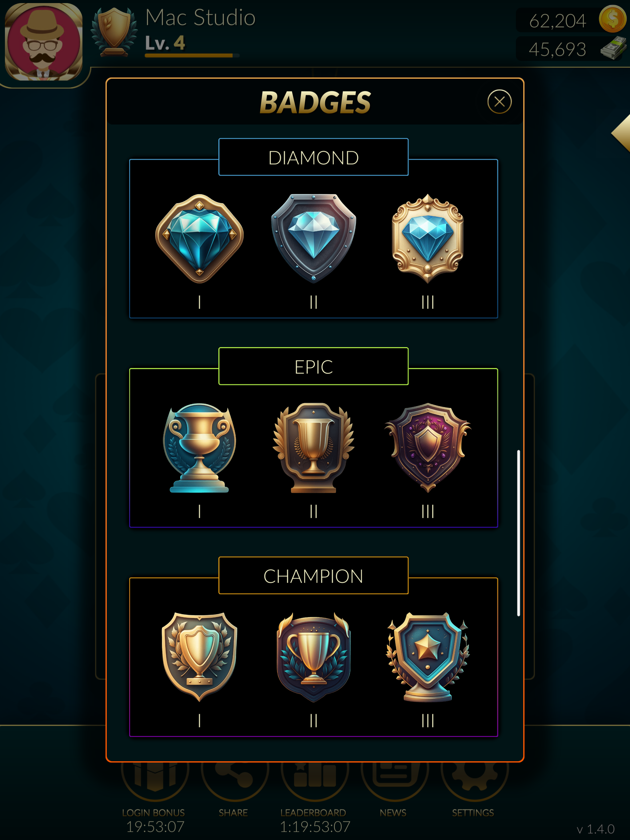
Task: Pick the Champion I shield badge
Action: pos(199,657)
